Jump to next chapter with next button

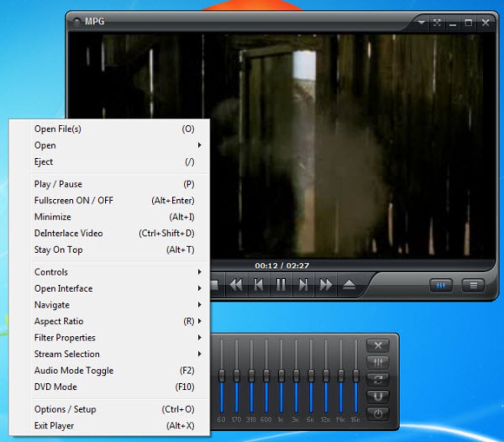[x=303, y=285]
